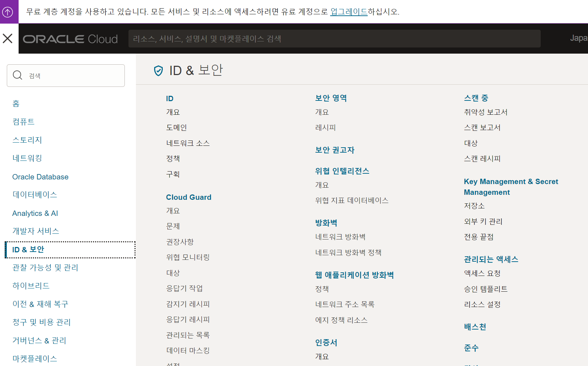Click the Oracle Cloud logo
This screenshot has height=366, width=588.
click(x=70, y=39)
